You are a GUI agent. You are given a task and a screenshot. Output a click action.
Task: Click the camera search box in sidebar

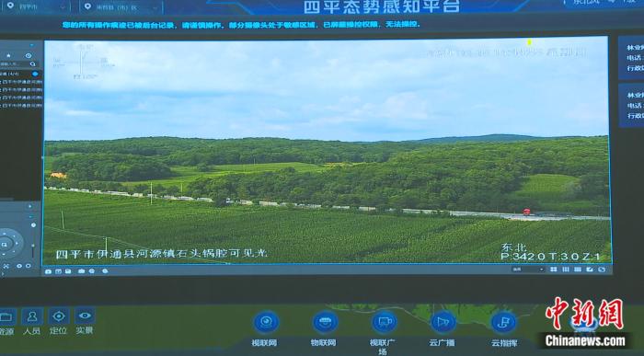[x=18, y=64]
